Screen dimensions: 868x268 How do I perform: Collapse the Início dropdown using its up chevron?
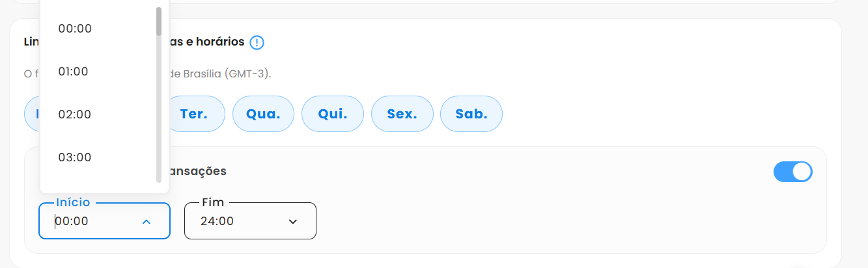pos(147,222)
